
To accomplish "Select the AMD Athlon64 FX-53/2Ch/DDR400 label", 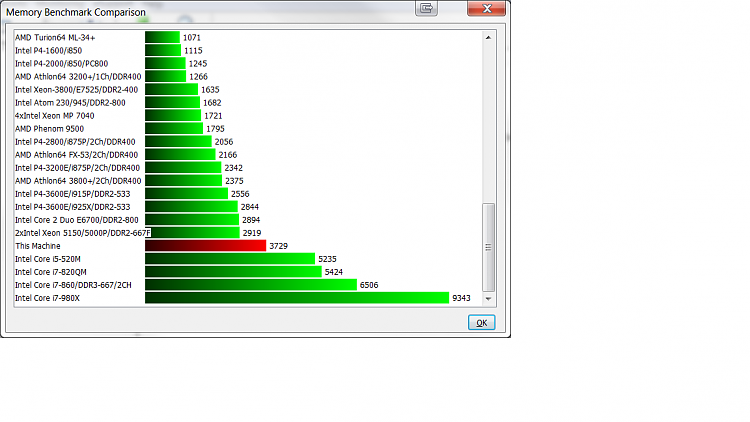I will click(x=77, y=155).
